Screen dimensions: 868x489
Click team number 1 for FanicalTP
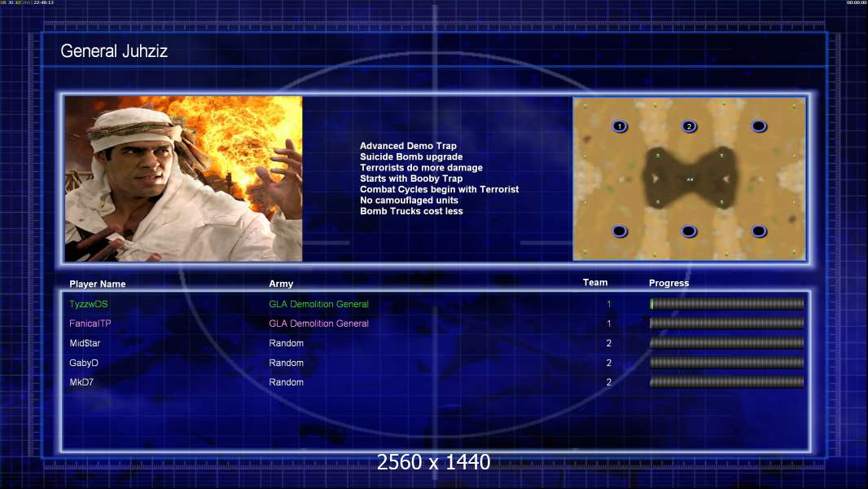point(609,324)
